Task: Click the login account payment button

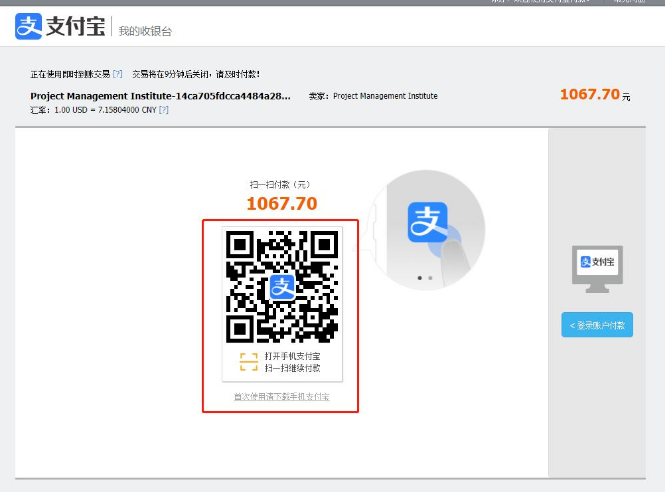Action: 597,325
